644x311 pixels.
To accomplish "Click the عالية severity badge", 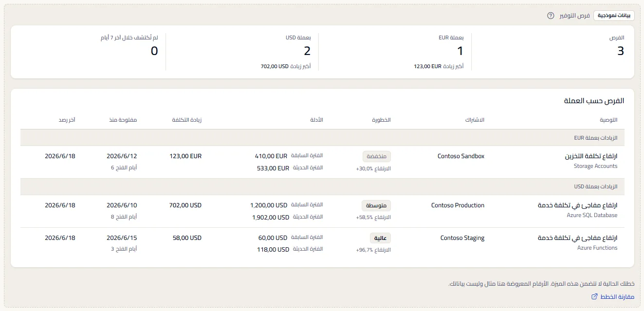I will [x=381, y=238].
